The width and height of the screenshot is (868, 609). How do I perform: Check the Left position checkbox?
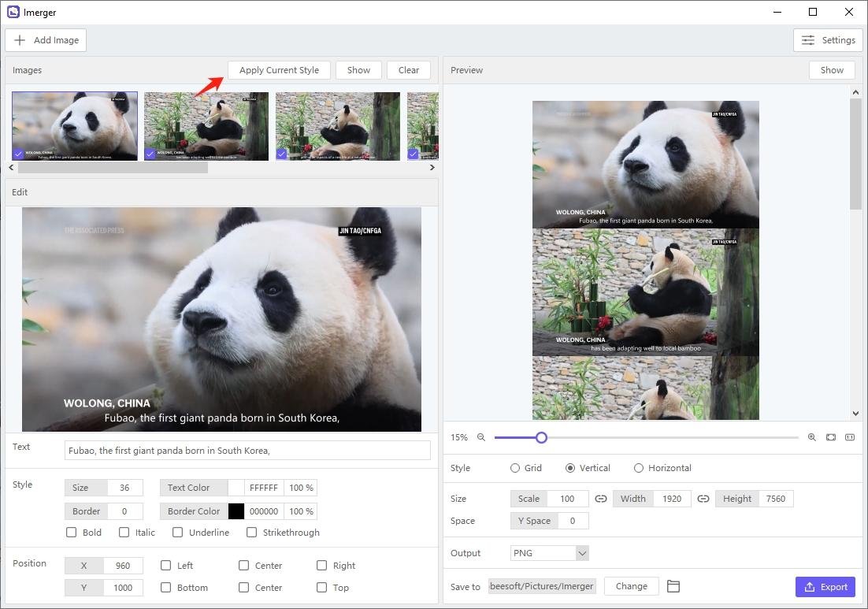coord(165,565)
